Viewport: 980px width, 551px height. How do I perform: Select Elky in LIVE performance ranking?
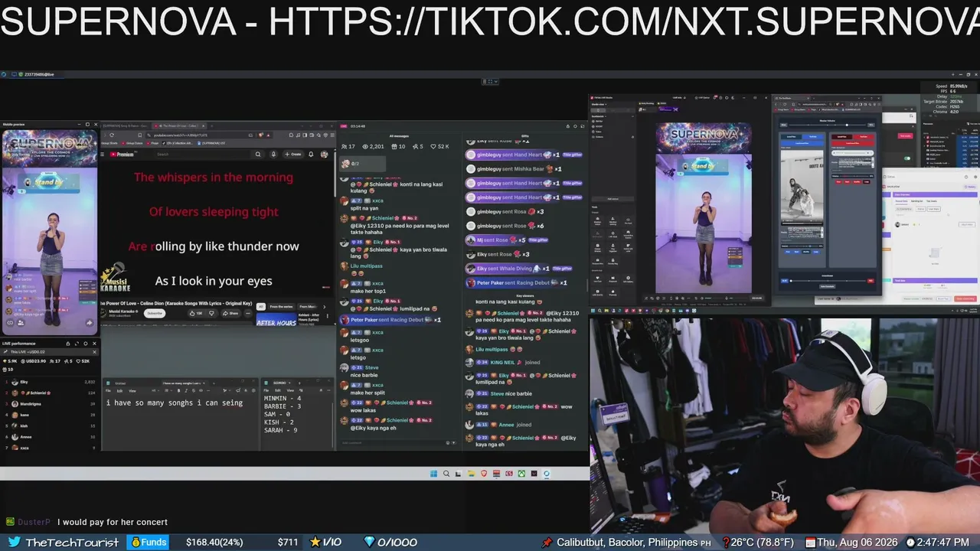tap(51, 382)
